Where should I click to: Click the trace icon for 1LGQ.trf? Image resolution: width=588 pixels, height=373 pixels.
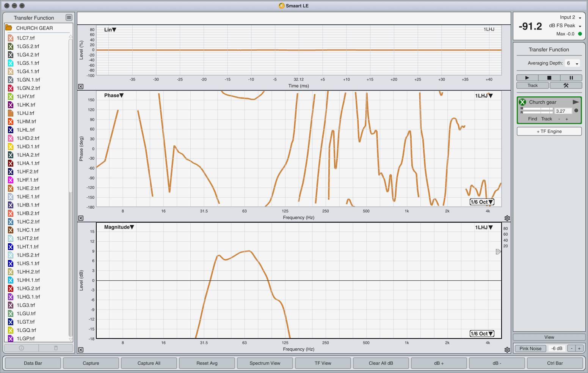11,330
